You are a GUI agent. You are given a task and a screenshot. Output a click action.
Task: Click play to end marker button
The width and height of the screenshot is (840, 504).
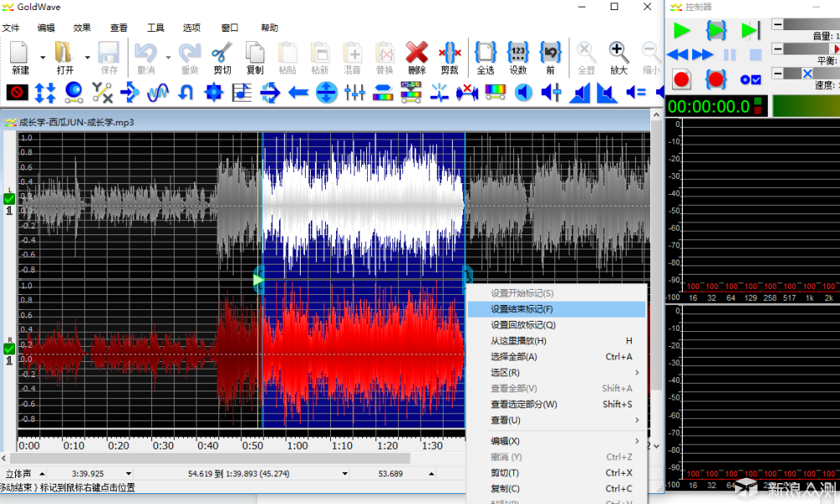750,30
